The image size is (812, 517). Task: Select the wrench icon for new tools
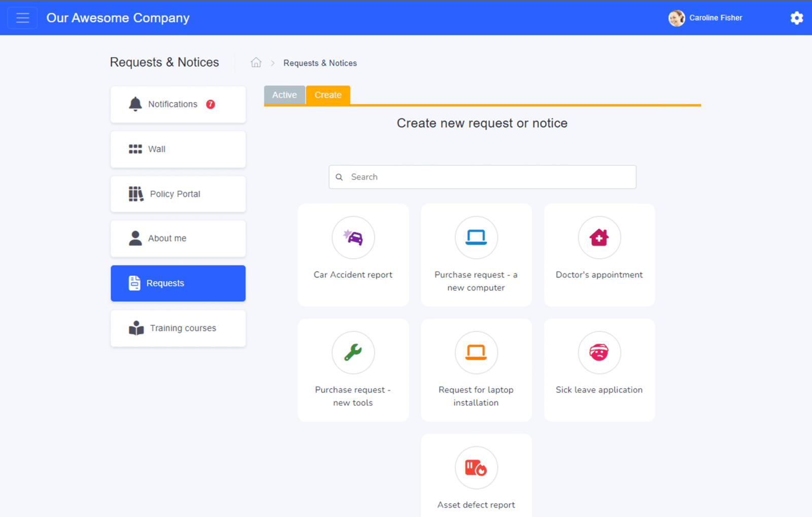[353, 353]
